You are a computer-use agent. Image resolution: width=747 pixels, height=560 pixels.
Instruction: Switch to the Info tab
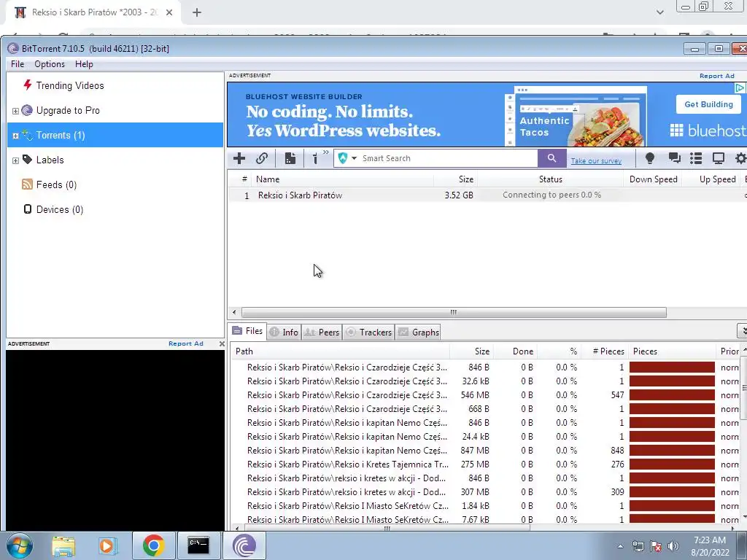[x=284, y=332]
